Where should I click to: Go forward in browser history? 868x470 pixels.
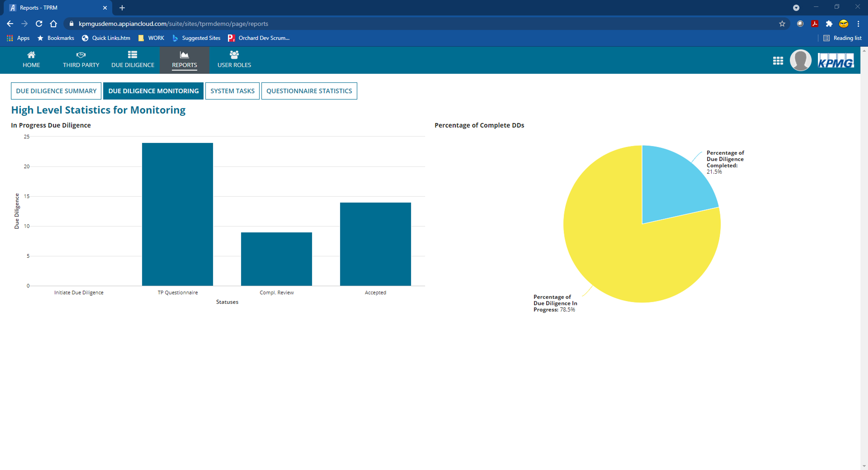pyautogui.click(x=25, y=23)
